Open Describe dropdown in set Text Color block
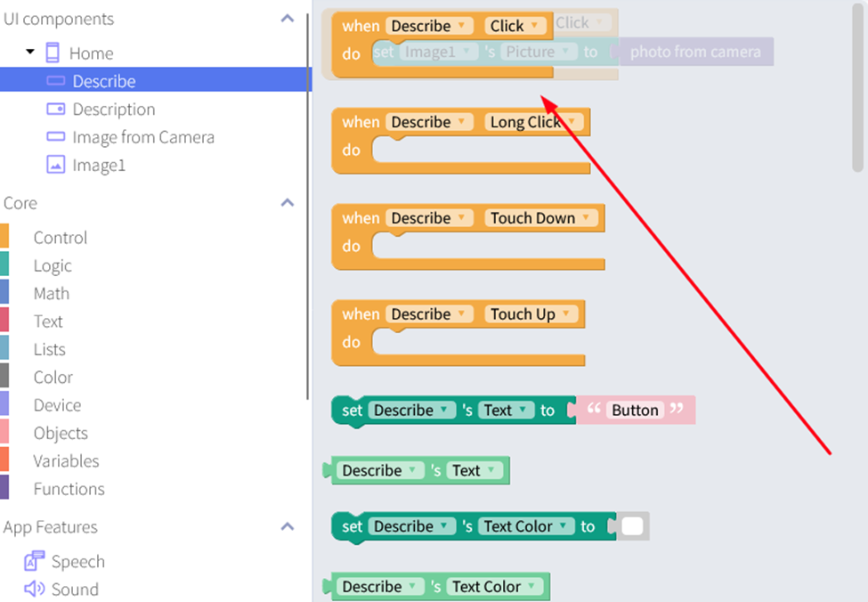 (x=411, y=525)
